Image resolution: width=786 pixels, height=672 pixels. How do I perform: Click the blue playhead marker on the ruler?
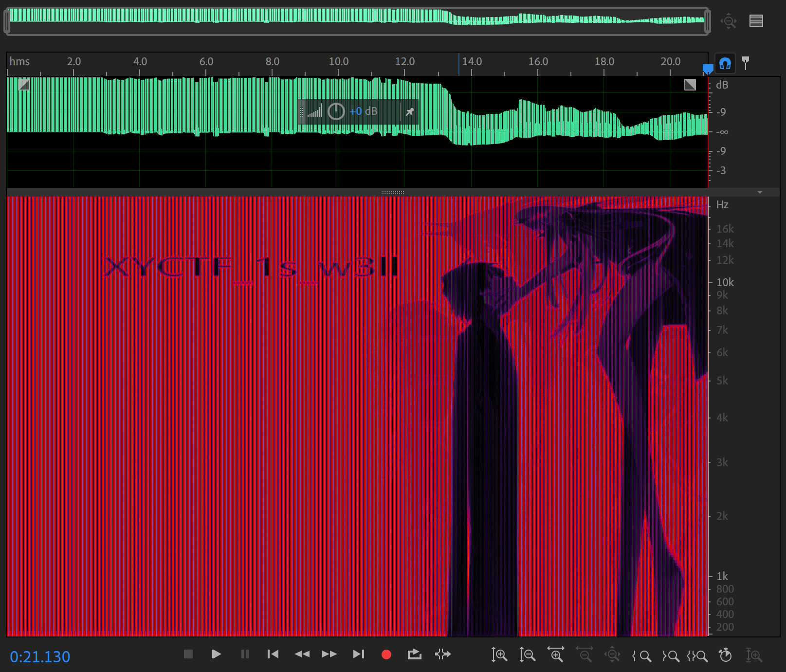click(x=708, y=70)
